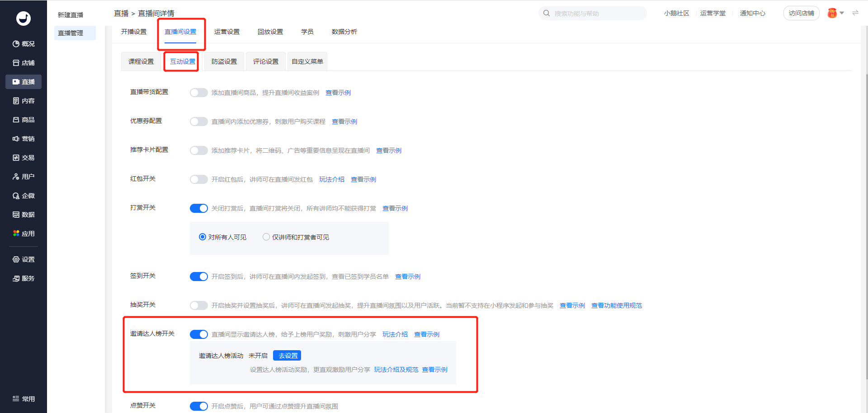Open the 玩法介绍 link for 红包开关

point(332,179)
